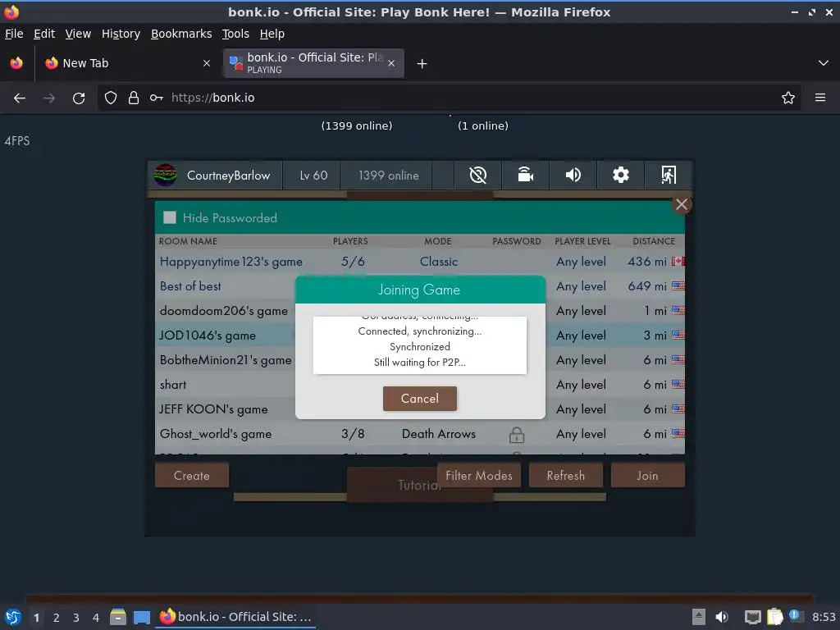Select Ghost_world's game room

tap(419, 434)
